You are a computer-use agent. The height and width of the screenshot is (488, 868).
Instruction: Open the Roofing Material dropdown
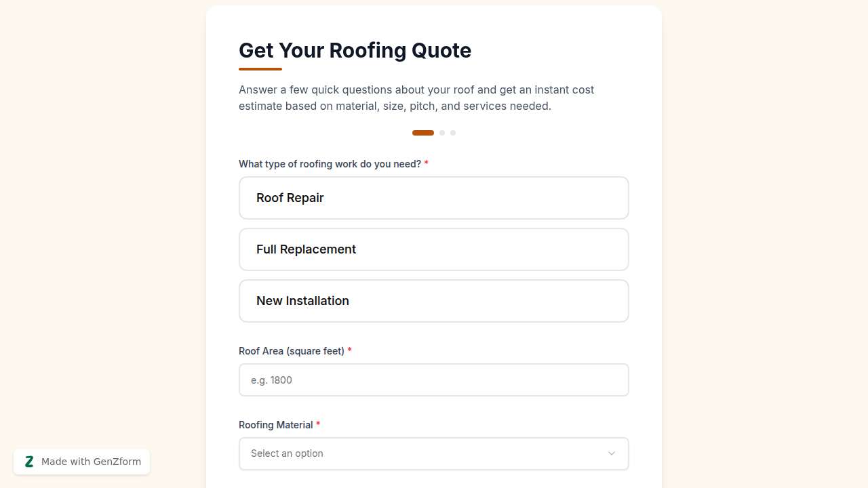pos(433,453)
